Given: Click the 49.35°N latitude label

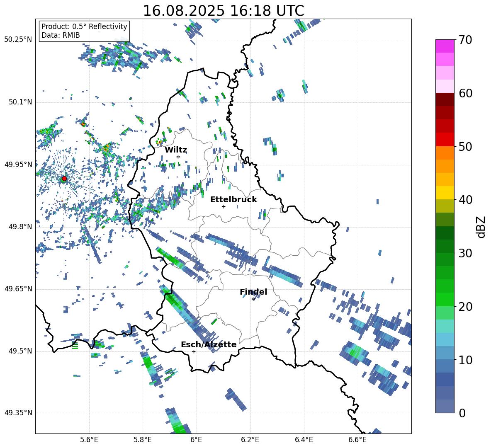Looking at the screenshot, I should (18, 413).
